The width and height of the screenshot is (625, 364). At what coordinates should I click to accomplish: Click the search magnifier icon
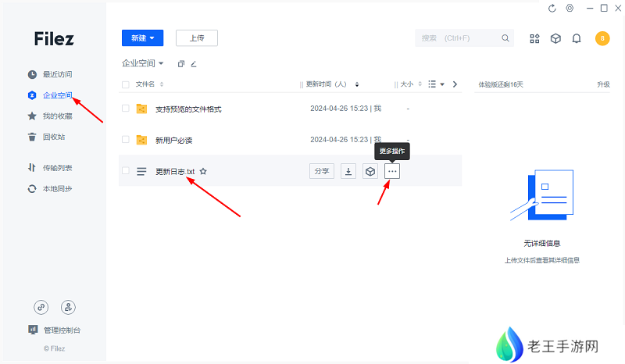[x=505, y=37]
